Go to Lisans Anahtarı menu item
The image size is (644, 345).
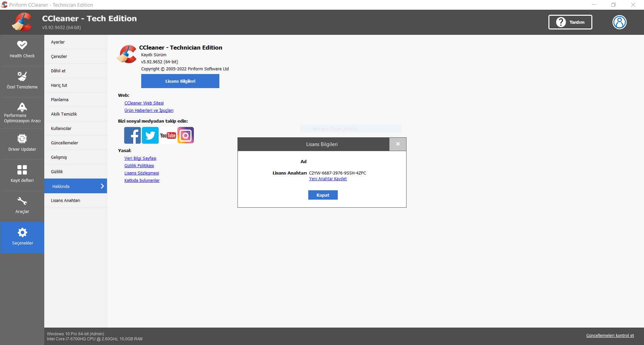pyautogui.click(x=66, y=201)
